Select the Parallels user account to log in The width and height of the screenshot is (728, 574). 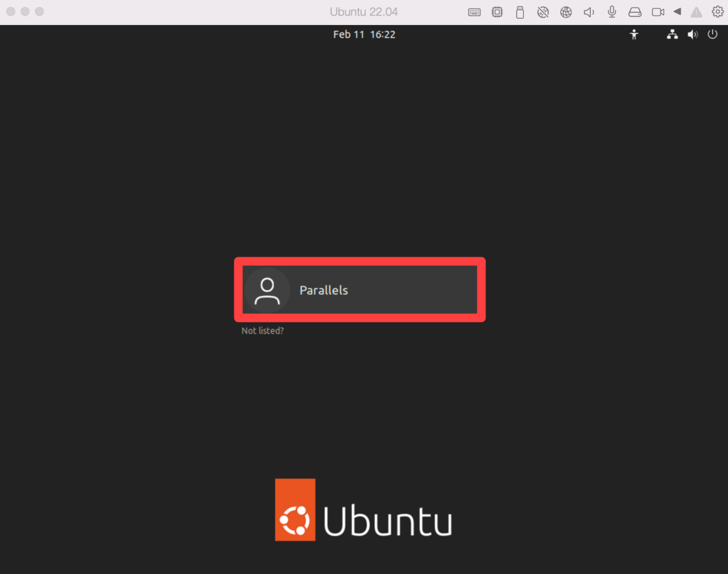coord(359,290)
